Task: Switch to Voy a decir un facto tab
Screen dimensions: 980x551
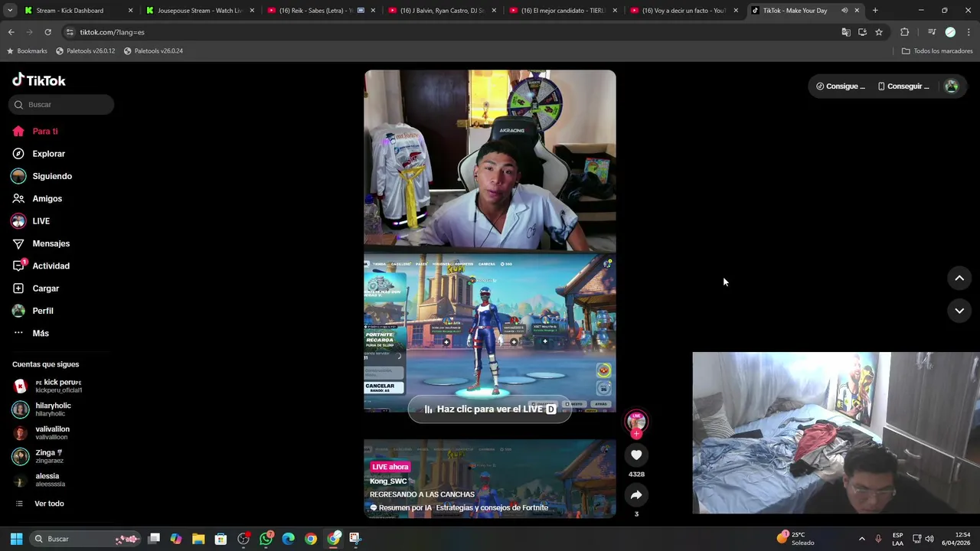Action: 683,11
